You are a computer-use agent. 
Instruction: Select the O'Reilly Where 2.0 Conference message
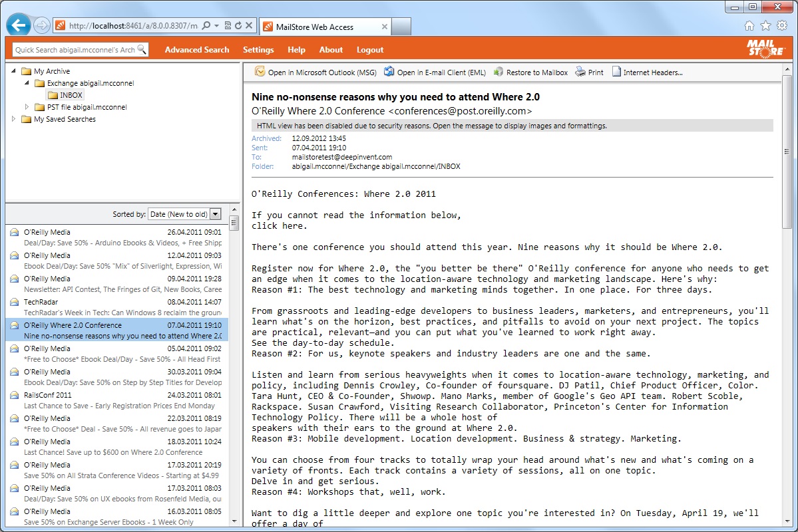click(x=117, y=330)
